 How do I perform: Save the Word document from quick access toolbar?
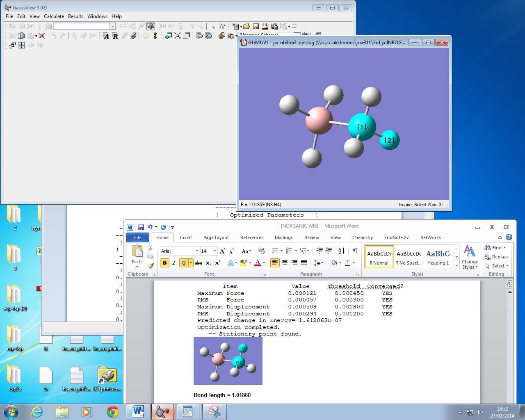pos(141,227)
